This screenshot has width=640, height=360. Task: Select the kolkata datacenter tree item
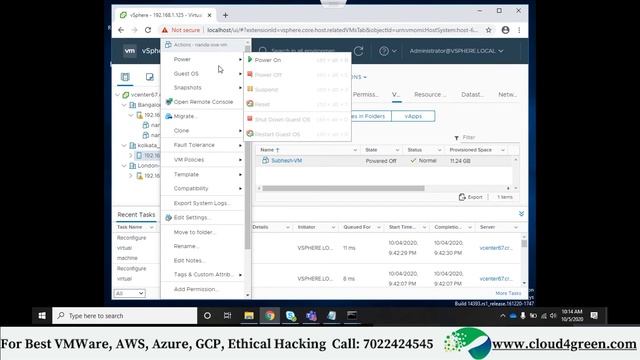[x=145, y=145]
